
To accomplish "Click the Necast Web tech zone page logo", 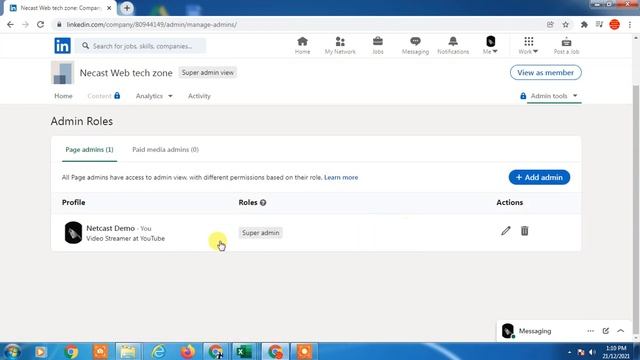I will pyautogui.click(x=62, y=73).
